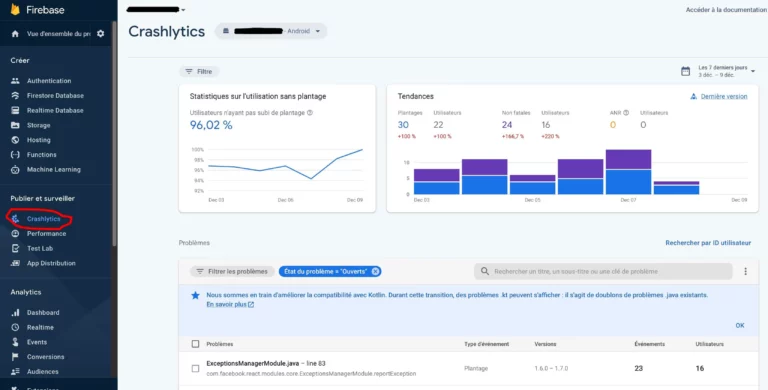Click the blue star info icon

(195, 295)
